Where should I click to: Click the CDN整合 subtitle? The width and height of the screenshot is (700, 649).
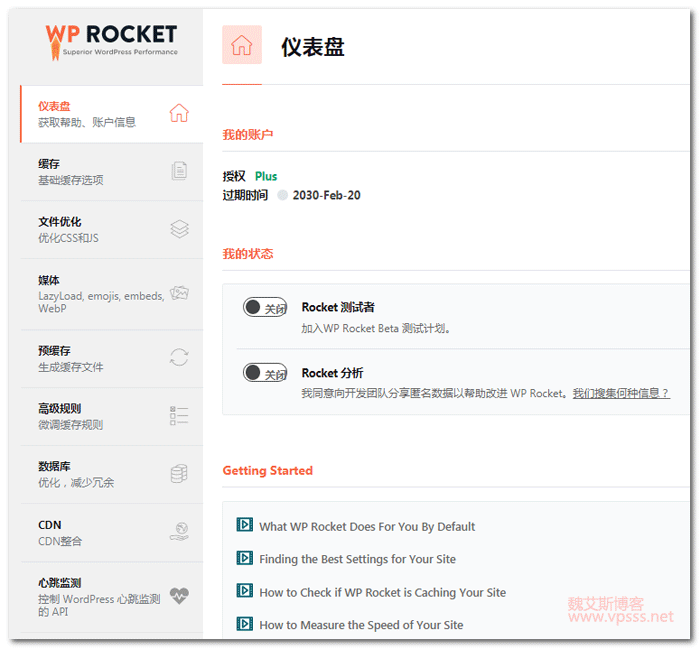(60, 541)
